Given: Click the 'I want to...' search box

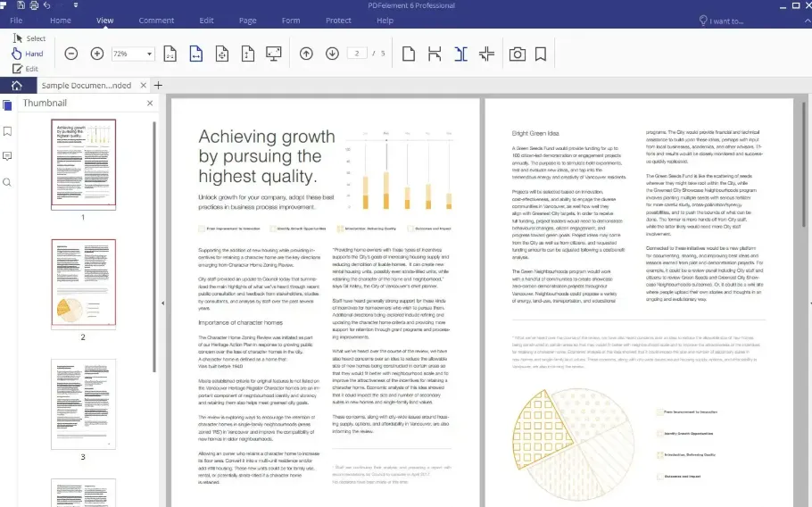Looking at the screenshot, I should tap(721, 21).
